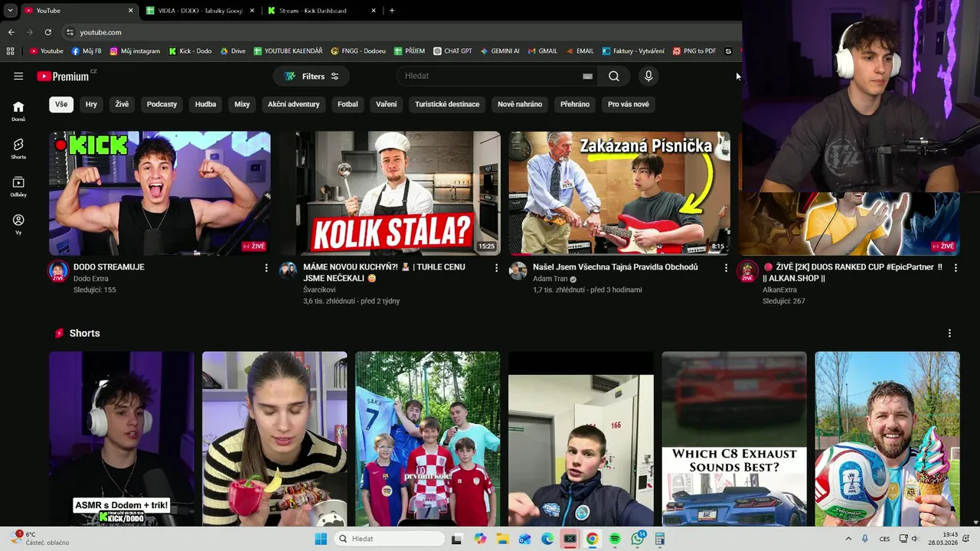This screenshot has height=551, width=980.
Task: Go back in browser history
Action: pyautogui.click(x=11, y=32)
